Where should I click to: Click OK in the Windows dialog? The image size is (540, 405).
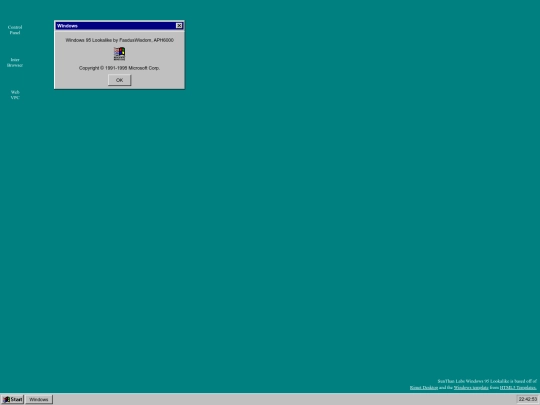click(x=120, y=80)
